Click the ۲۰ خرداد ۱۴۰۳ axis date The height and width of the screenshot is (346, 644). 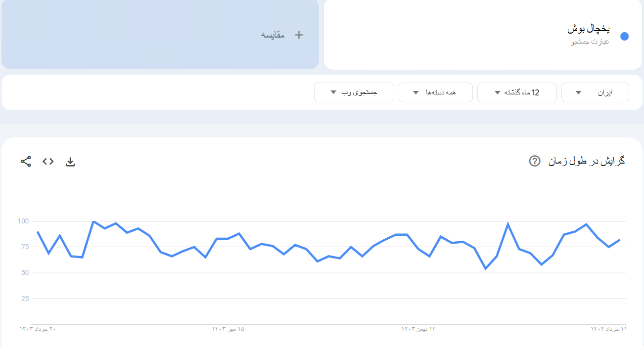(x=38, y=329)
